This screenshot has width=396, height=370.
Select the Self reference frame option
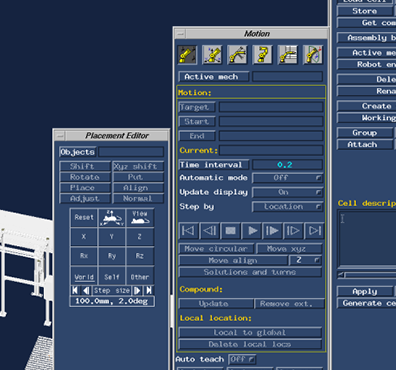112,277
